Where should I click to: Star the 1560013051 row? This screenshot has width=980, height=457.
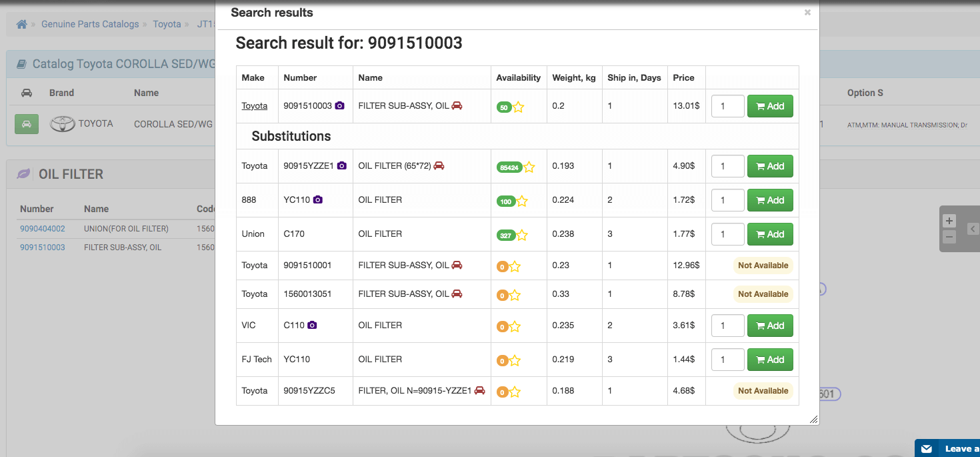click(x=515, y=295)
